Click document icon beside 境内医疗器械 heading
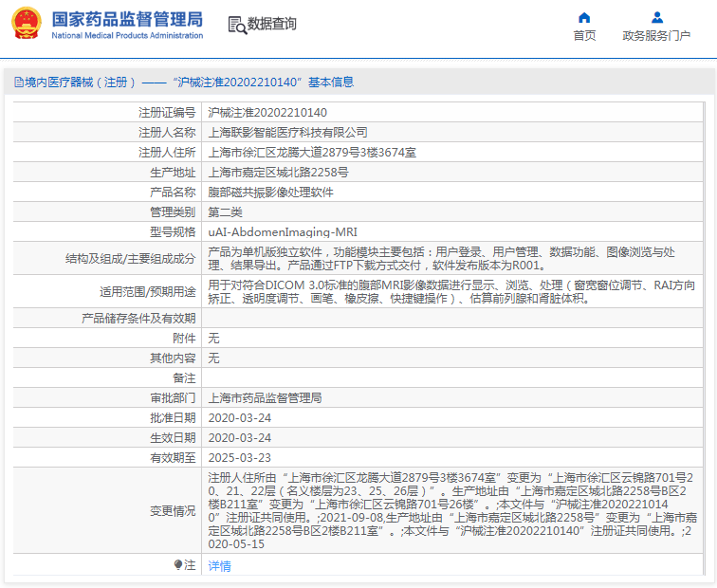This screenshot has width=717, height=588. click(x=19, y=83)
